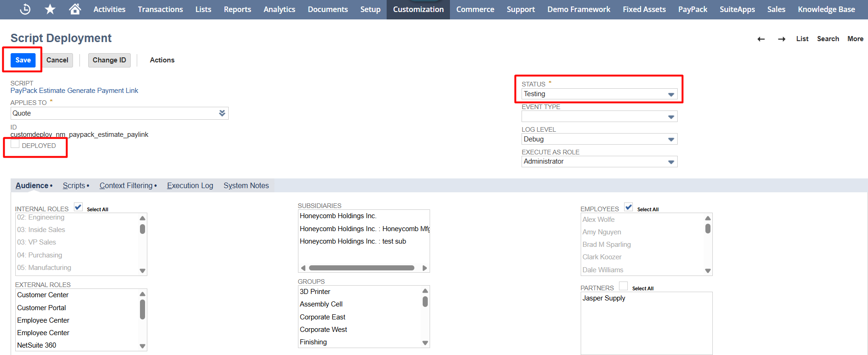Uncheck Internal Roles Select All checkbox
This screenshot has height=355, width=868.
(x=78, y=207)
